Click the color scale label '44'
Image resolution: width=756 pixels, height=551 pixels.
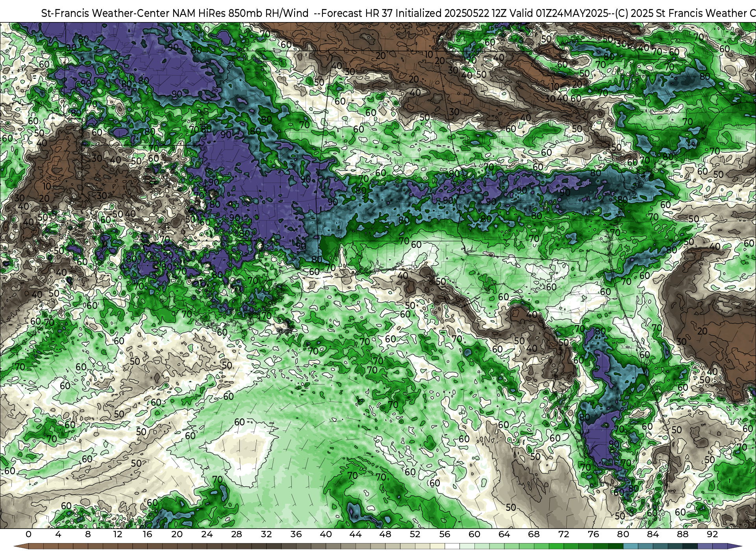(356, 534)
